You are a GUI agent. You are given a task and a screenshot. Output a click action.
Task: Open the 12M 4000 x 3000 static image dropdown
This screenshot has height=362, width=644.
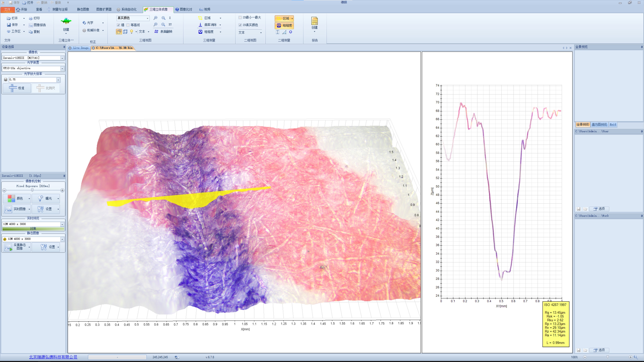coord(62,239)
